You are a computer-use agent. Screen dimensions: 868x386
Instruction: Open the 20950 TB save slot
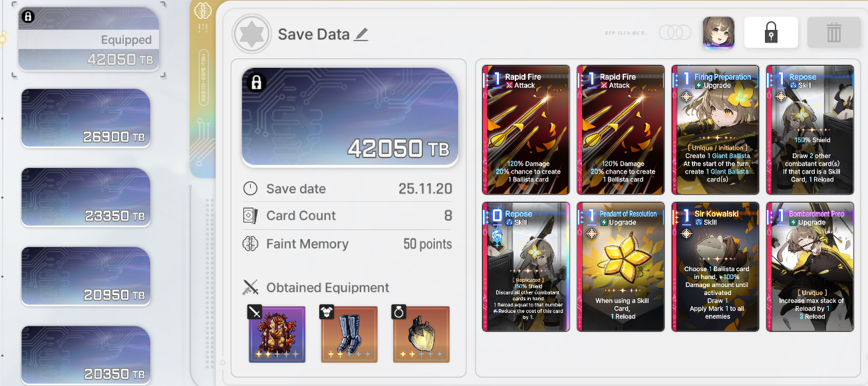point(85,276)
